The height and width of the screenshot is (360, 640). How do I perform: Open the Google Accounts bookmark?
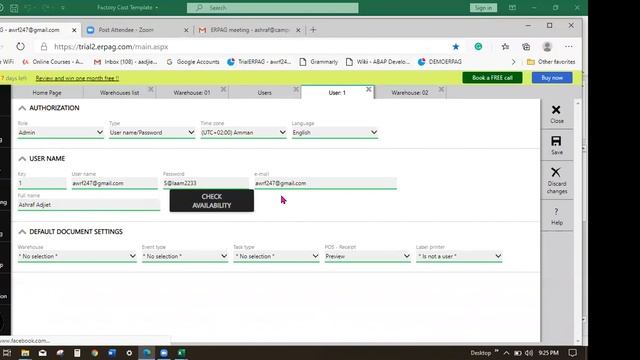pos(193,62)
